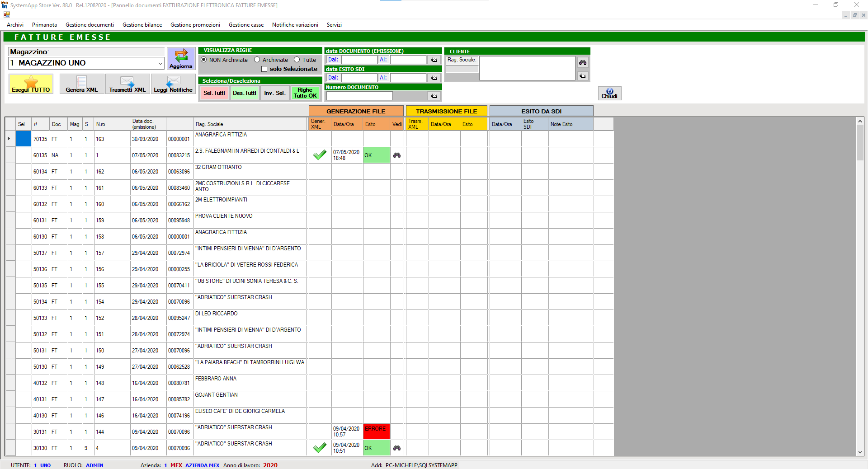Select Archiviate radio option
The image size is (868, 469).
click(257, 60)
